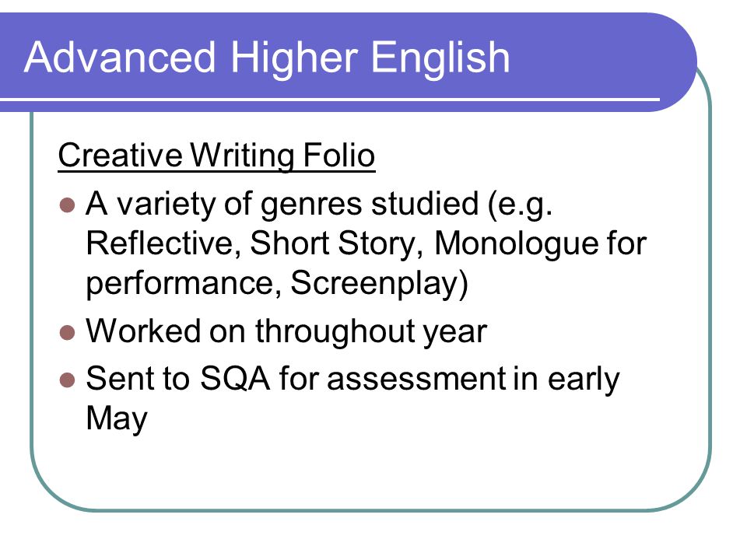Viewport: 747px width, 560px height.
Task: Click the bullet dot before "Sent to SQA"
Action: tap(68, 380)
